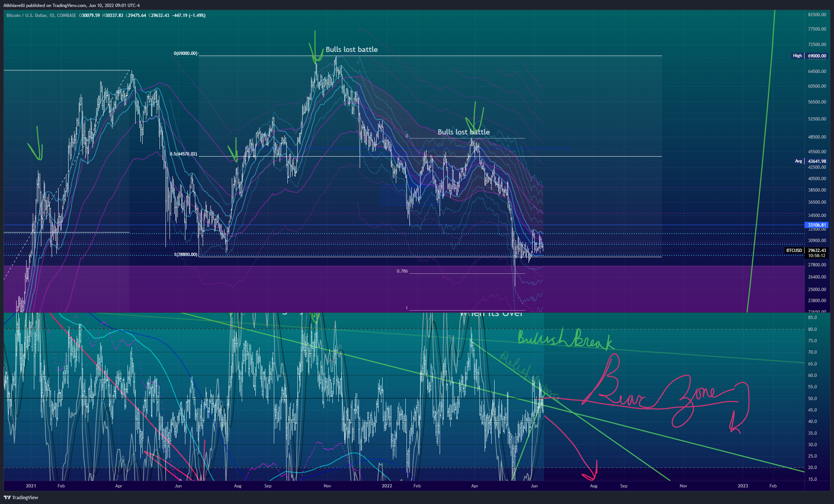Click the 20.0 indicator scale label
834x504 pixels.
point(812,468)
